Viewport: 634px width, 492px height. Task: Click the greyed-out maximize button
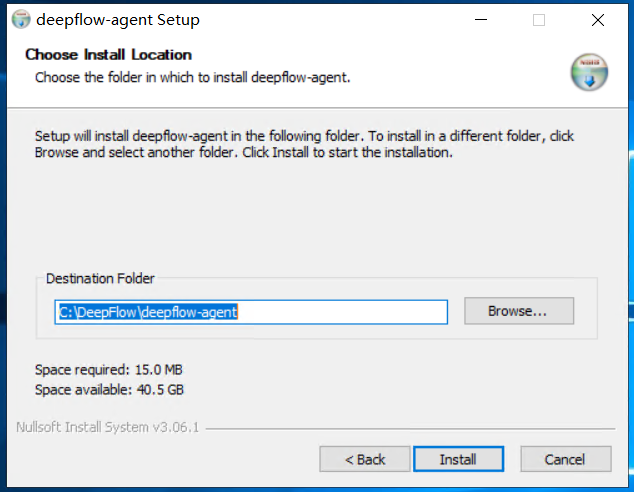[539, 20]
